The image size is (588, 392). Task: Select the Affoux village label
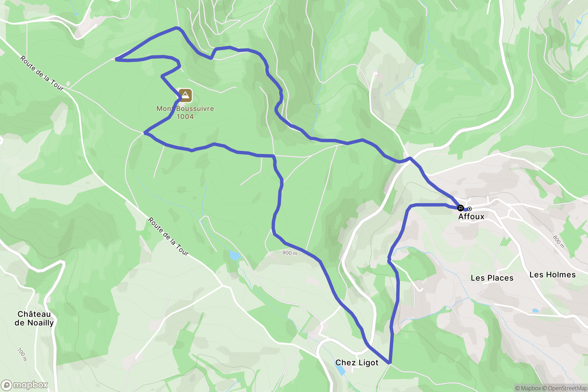(x=471, y=216)
